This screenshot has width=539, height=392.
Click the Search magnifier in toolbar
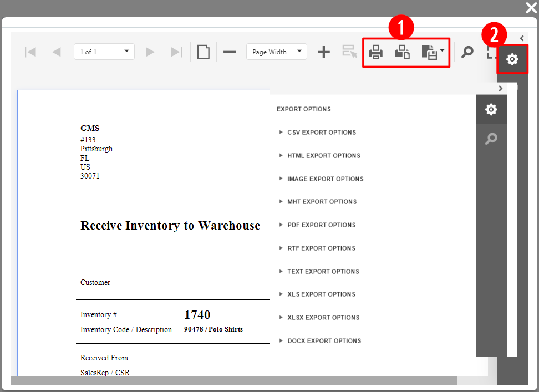467,52
